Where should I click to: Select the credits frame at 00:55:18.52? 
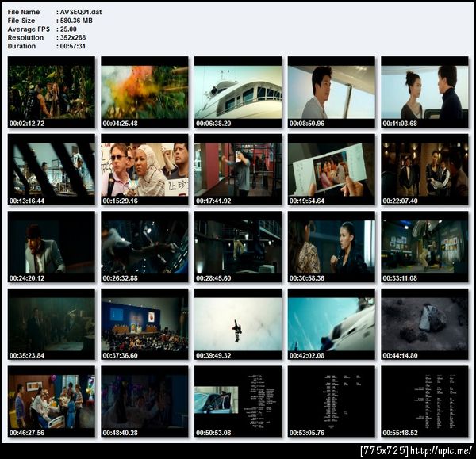click(x=424, y=401)
